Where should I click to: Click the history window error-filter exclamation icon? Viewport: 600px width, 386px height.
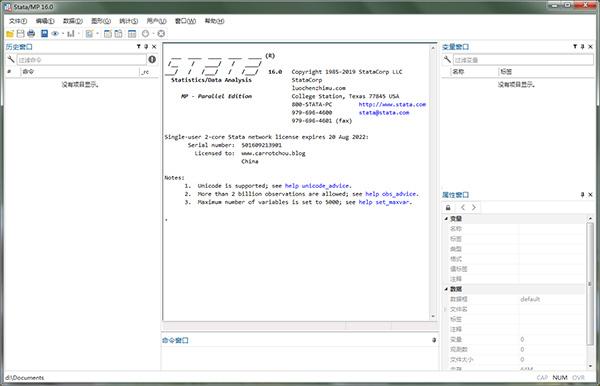click(152, 59)
